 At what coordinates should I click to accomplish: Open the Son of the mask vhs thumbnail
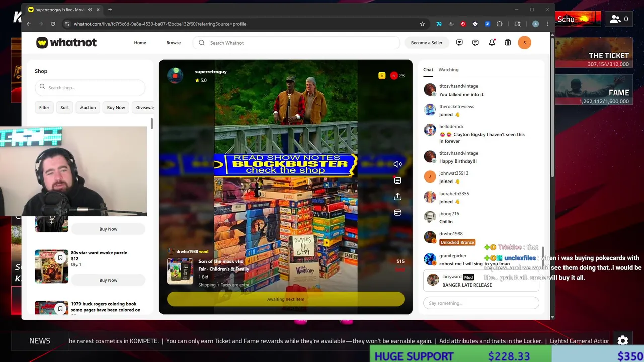[180, 271]
